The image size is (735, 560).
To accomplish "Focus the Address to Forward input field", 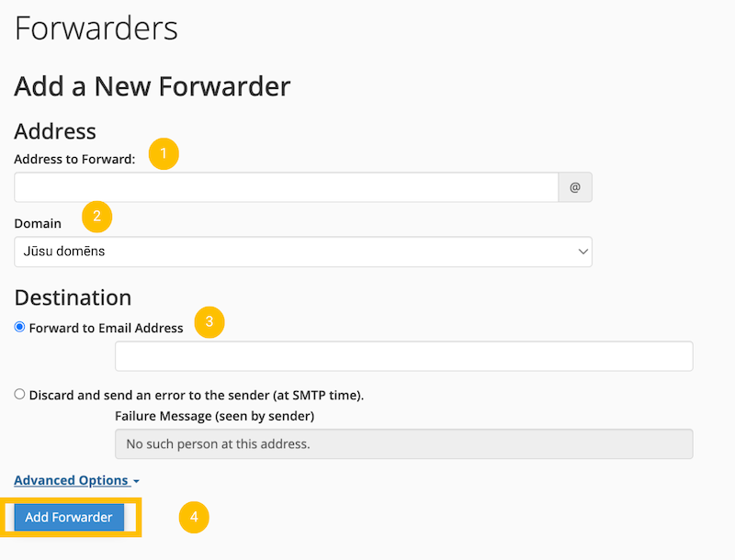I will pyautogui.click(x=286, y=187).
